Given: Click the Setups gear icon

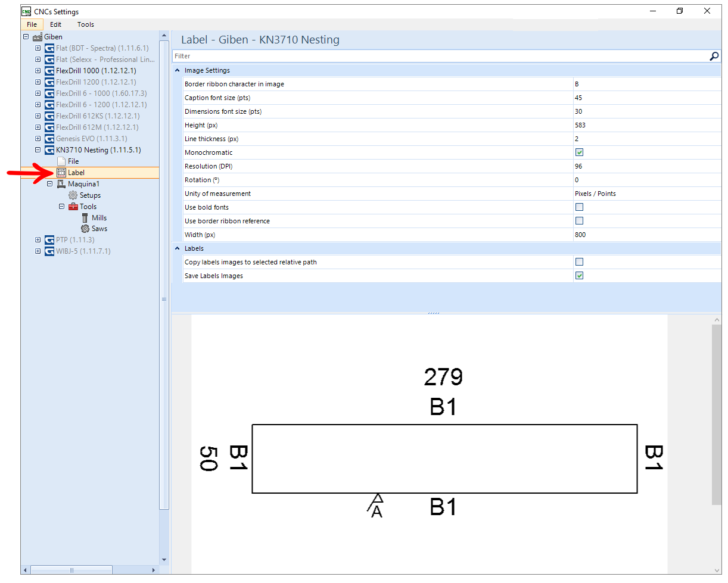Looking at the screenshot, I should [73, 195].
